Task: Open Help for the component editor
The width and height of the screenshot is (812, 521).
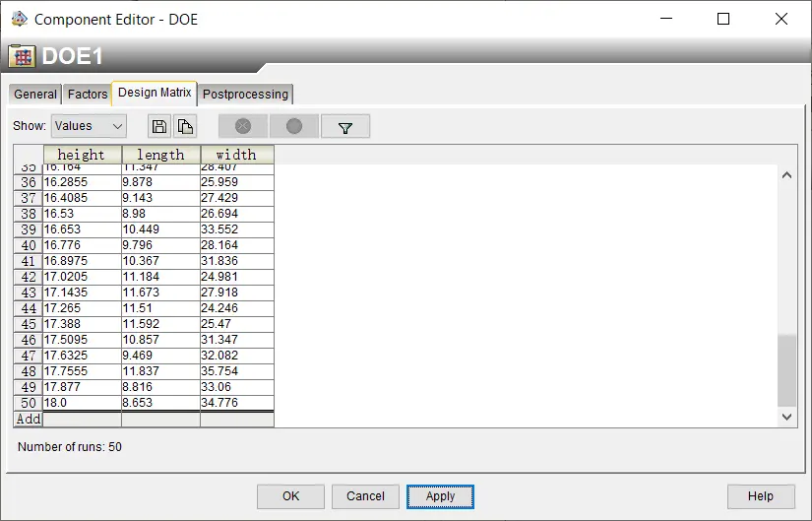Action: pyautogui.click(x=760, y=496)
